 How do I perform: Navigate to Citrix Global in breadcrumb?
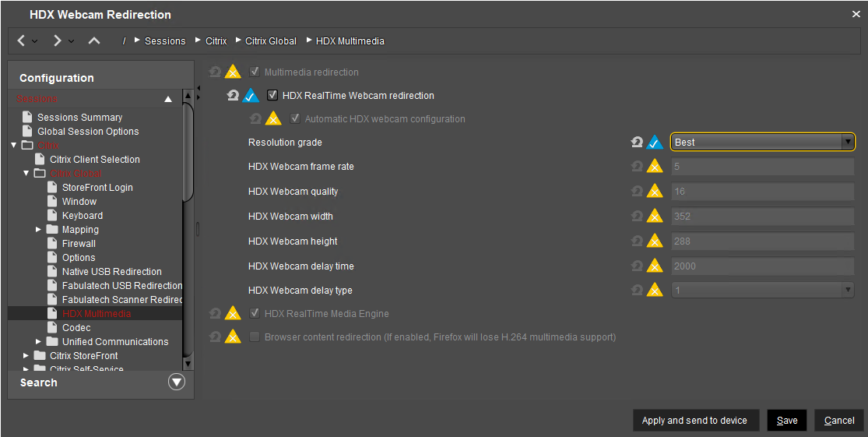click(271, 41)
